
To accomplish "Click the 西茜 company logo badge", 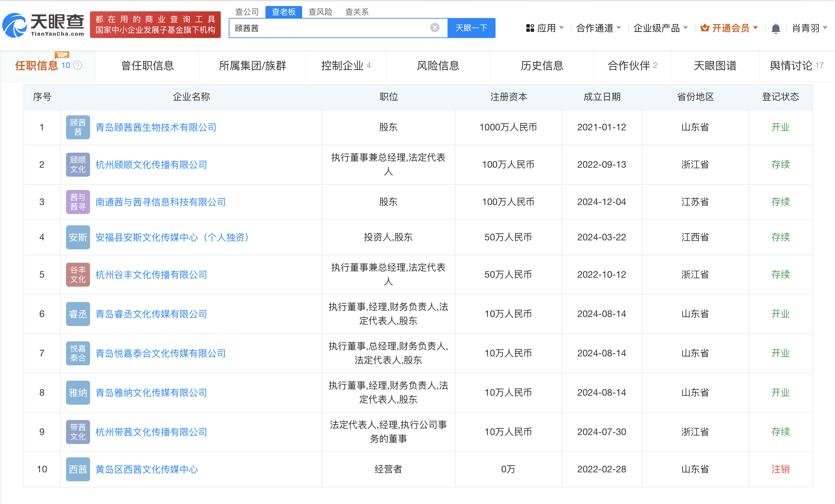I will click(x=78, y=469).
